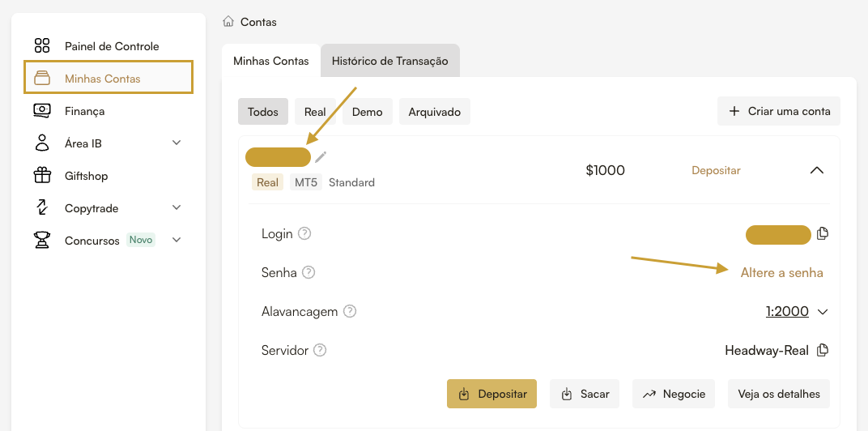Collapse the account details chevron
Screen dimensions: 868x431
(x=816, y=170)
